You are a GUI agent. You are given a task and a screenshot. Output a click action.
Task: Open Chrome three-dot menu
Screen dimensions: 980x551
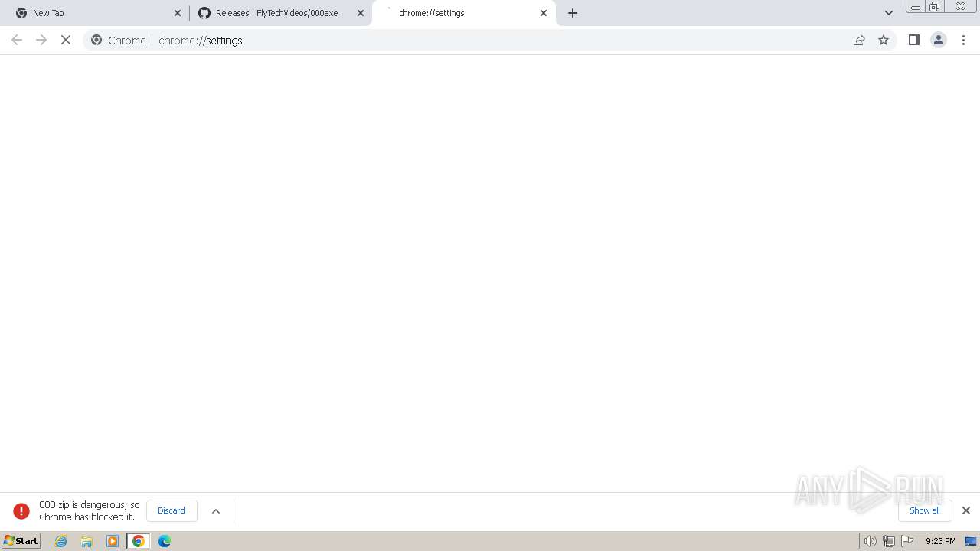point(964,40)
